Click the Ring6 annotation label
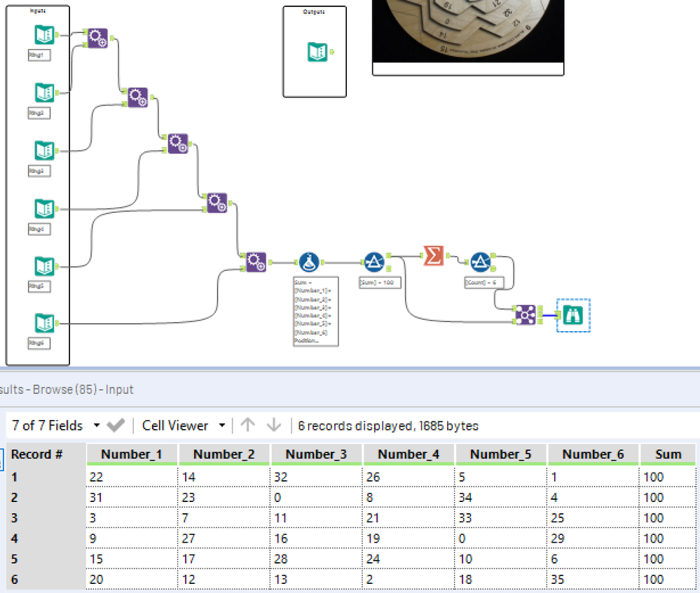This screenshot has height=593, width=700. coord(39,343)
